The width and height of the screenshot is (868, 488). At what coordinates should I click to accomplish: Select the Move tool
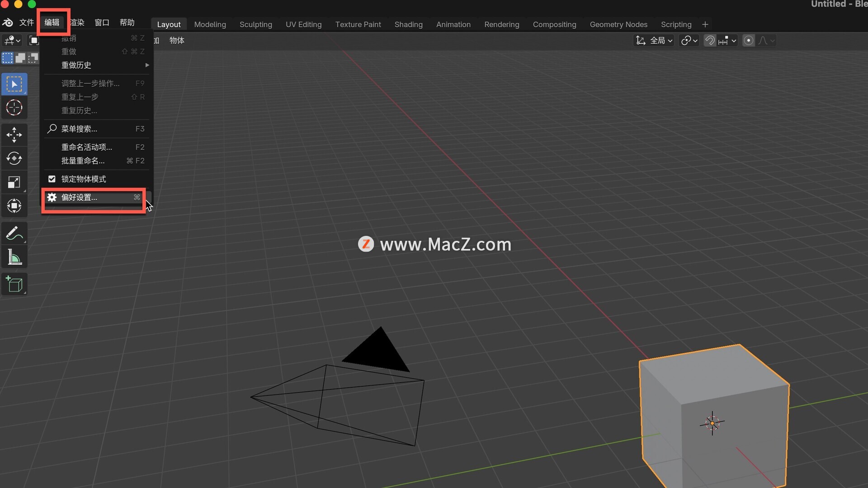[14, 135]
